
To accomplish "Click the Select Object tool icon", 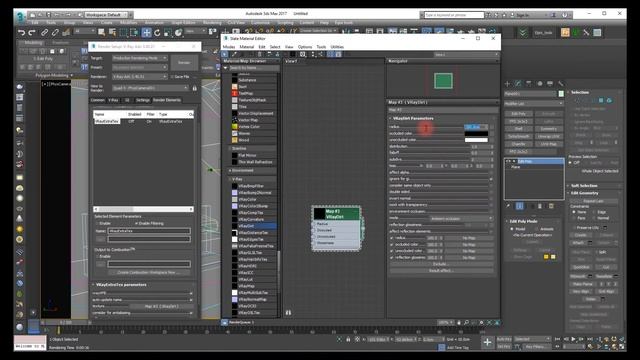I will (x=101, y=32).
